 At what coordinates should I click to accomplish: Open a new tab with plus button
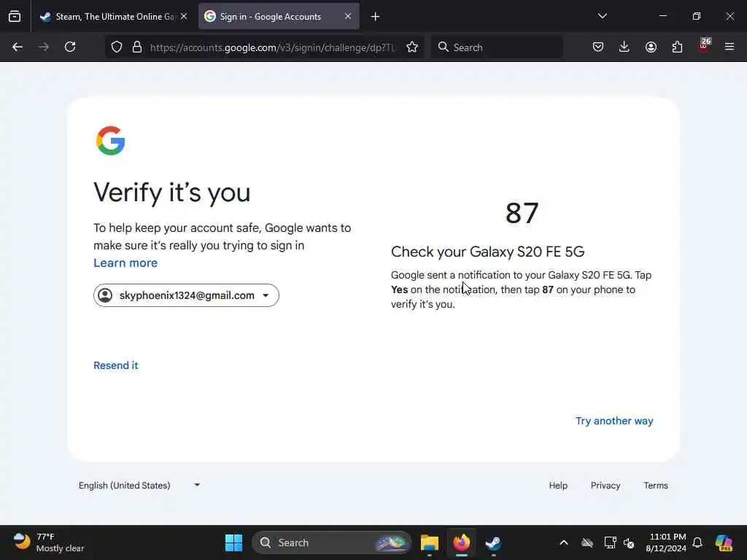[x=376, y=17]
